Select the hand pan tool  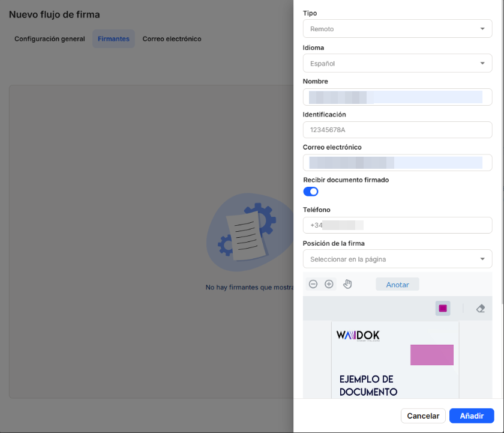pos(347,284)
